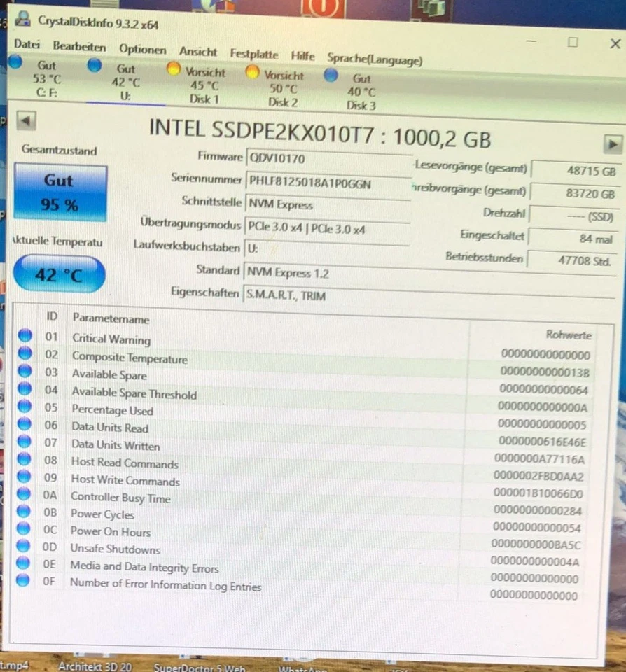Click the status LED beside Media and Data Integrity Errors
This screenshot has width=626, height=672.
click(x=25, y=564)
